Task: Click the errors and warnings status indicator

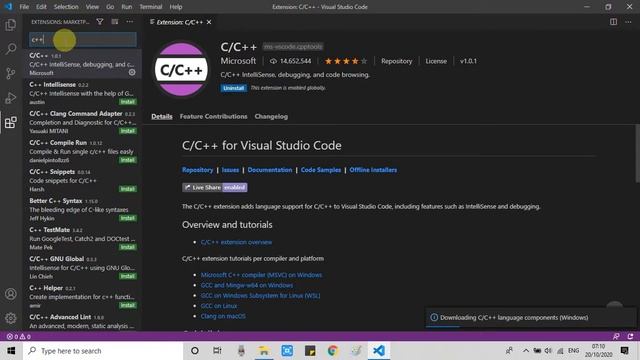Action: click(x=19, y=336)
